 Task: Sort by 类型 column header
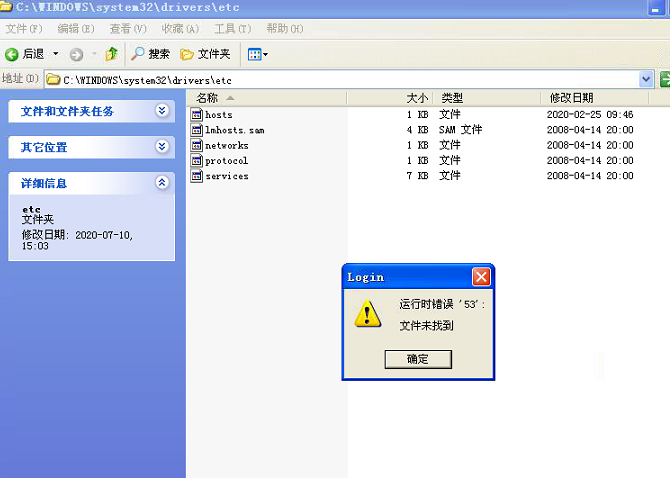(487, 98)
